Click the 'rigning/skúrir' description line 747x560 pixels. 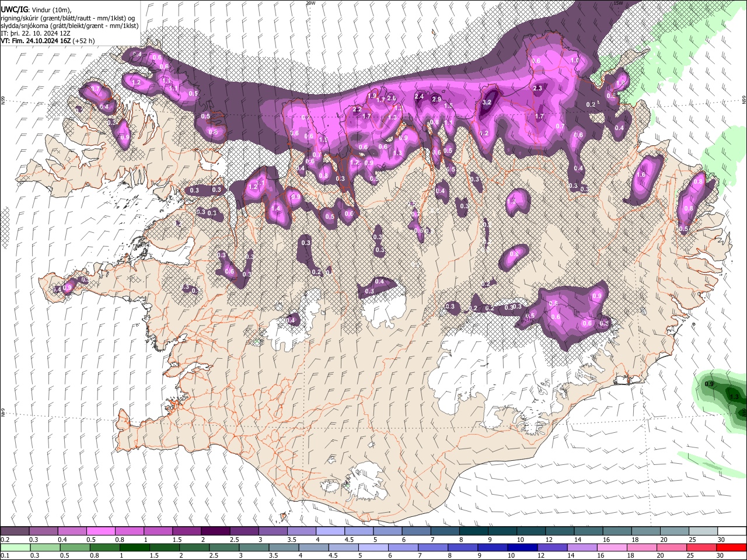tap(68, 17)
